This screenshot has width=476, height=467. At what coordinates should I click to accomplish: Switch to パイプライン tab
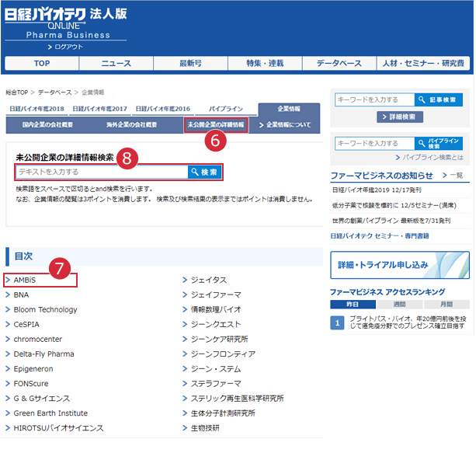[x=226, y=109]
